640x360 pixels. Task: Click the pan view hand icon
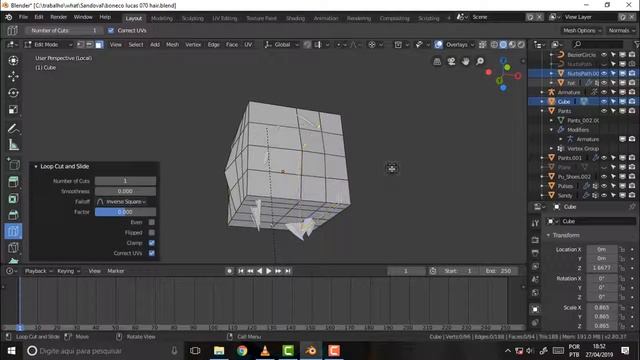[x=465, y=61]
